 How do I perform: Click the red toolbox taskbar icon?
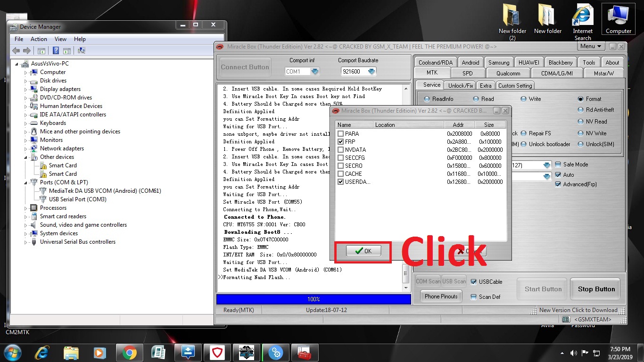(305, 353)
